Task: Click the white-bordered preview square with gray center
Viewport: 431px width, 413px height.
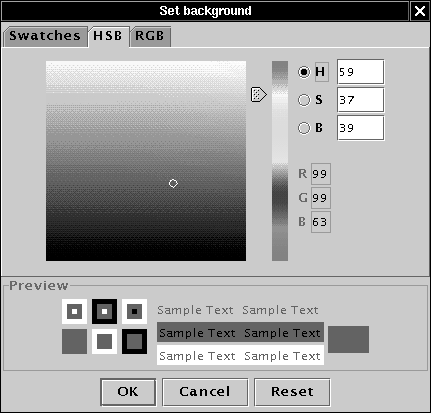Action: 104,341
